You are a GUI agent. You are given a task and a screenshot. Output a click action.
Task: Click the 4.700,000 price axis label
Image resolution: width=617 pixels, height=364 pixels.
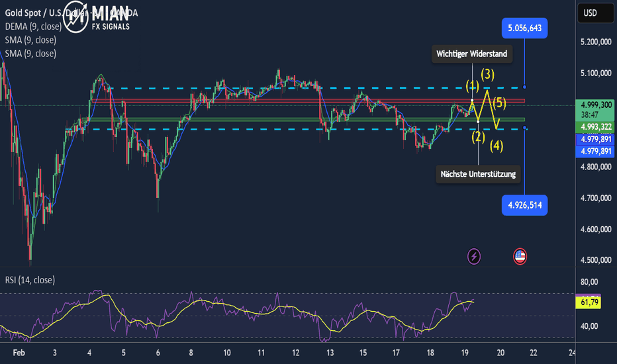tap(596, 198)
